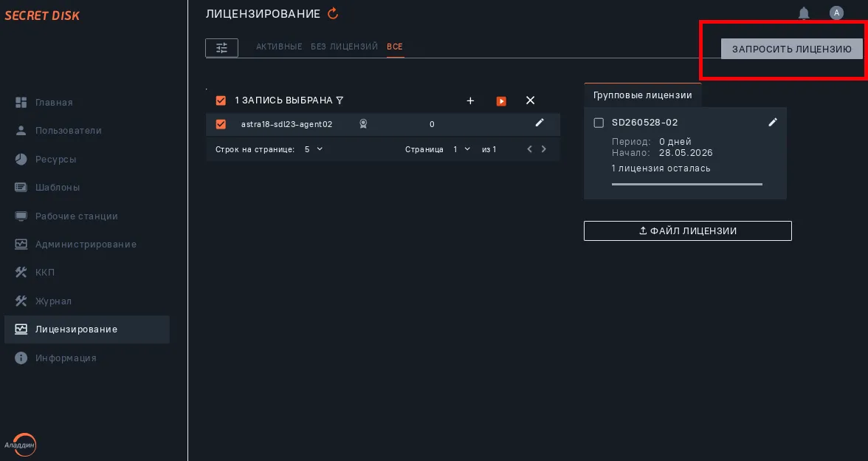Click the plus icon to add a record

coord(470,100)
